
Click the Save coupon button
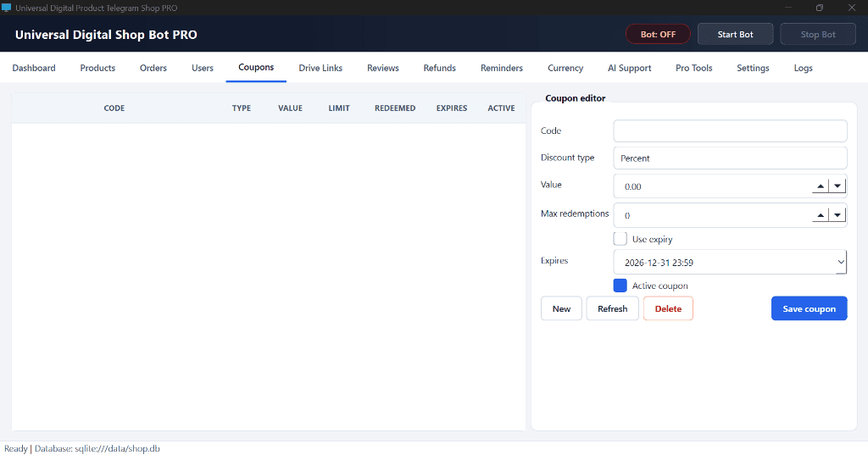[809, 309]
